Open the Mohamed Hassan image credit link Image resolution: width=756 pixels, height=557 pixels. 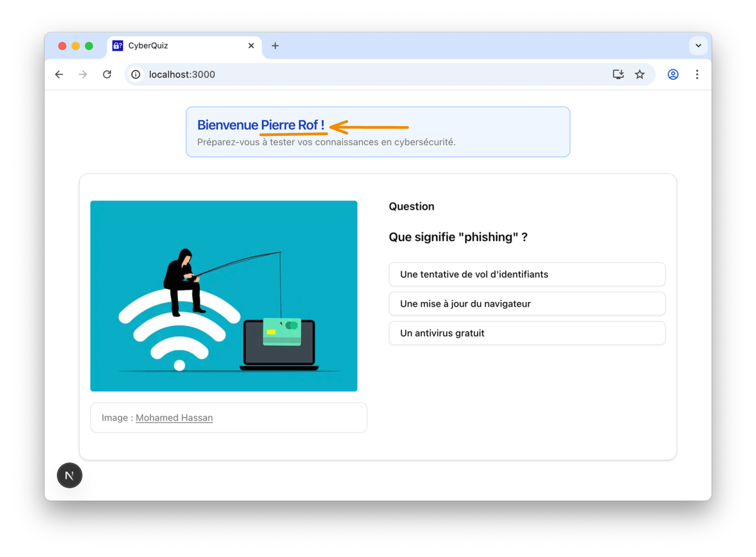click(x=174, y=418)
